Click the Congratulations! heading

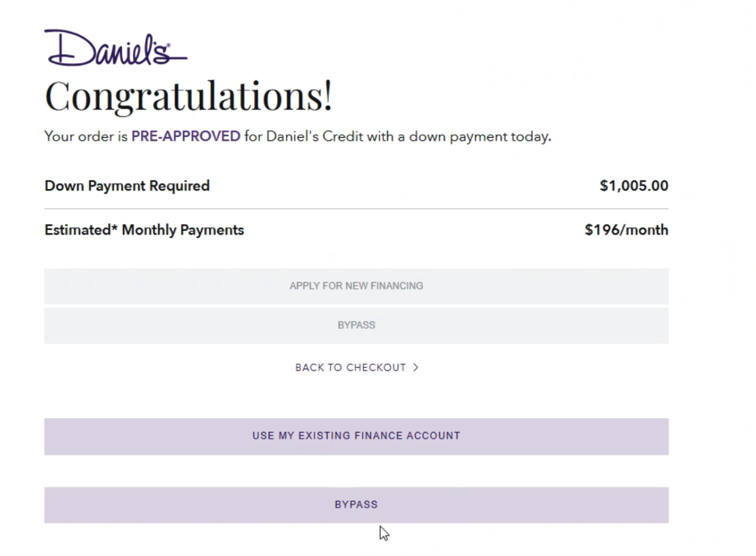point(188,97)
